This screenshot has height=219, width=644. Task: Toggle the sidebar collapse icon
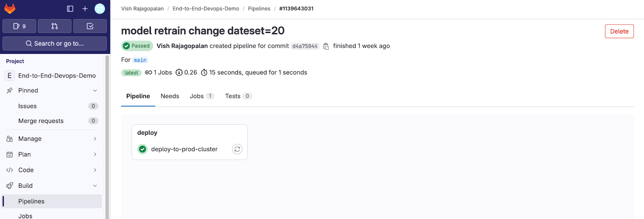click(70, 8)
